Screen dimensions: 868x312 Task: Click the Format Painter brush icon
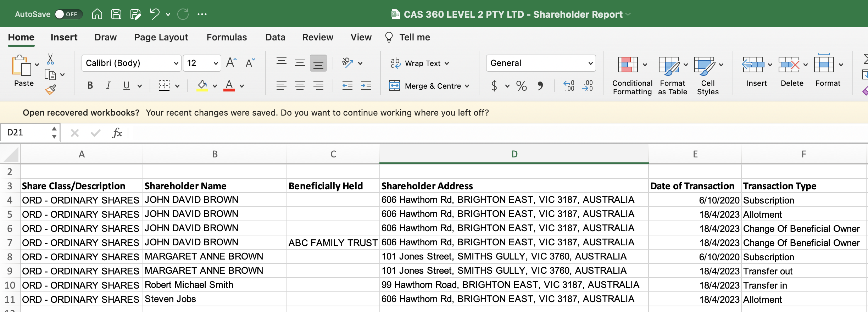[x=50, y=90]
